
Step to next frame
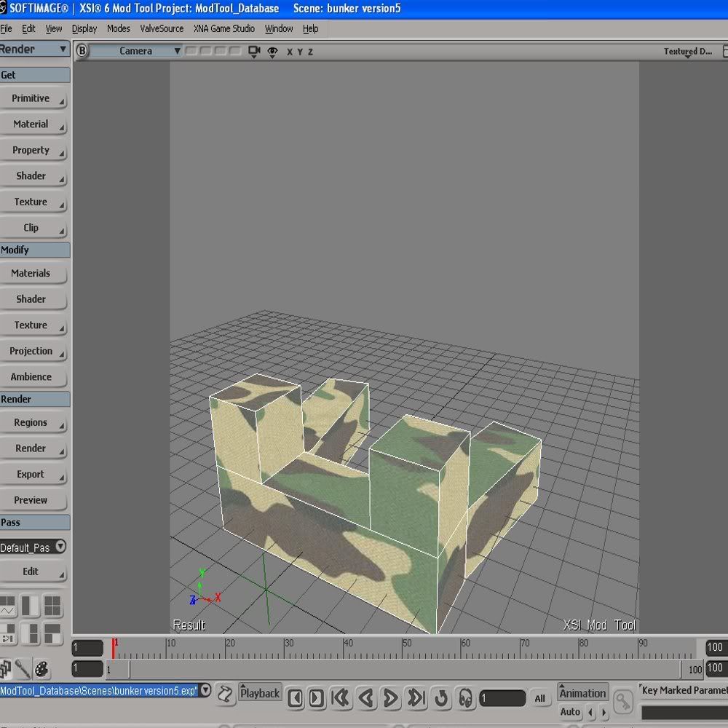[317, 698]
